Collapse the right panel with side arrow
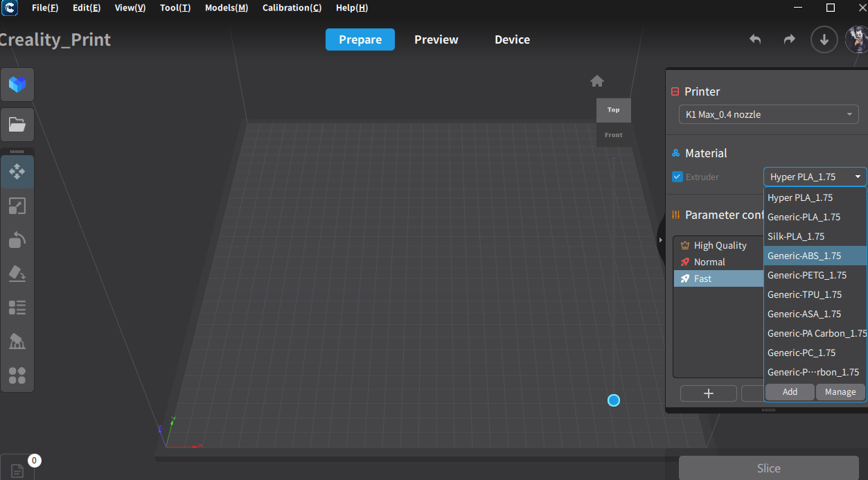This screenshot has height=480, width=868. pos(661,240)
